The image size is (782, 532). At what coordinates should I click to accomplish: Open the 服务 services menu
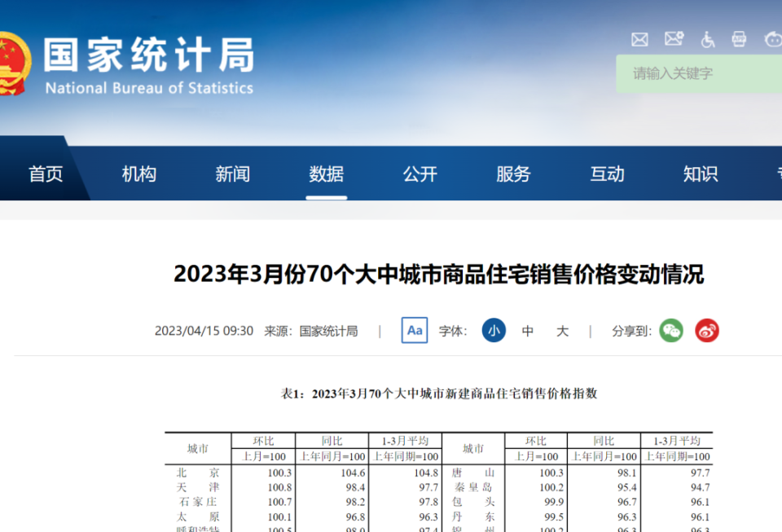click(x=514, y=174)
